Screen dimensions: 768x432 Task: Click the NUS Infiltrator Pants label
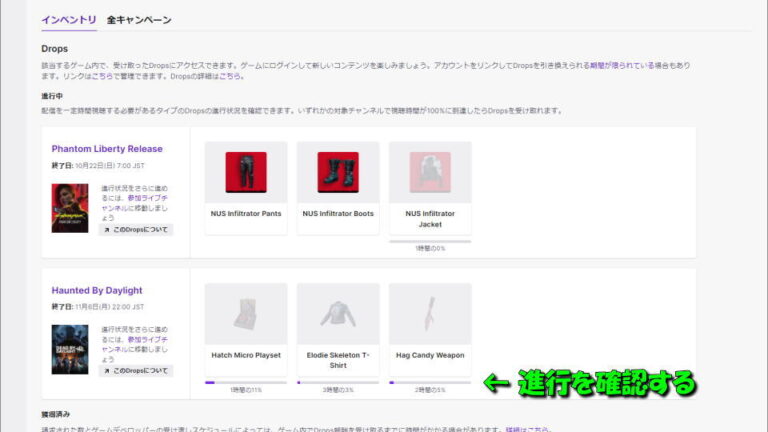(x=246, y=214)
